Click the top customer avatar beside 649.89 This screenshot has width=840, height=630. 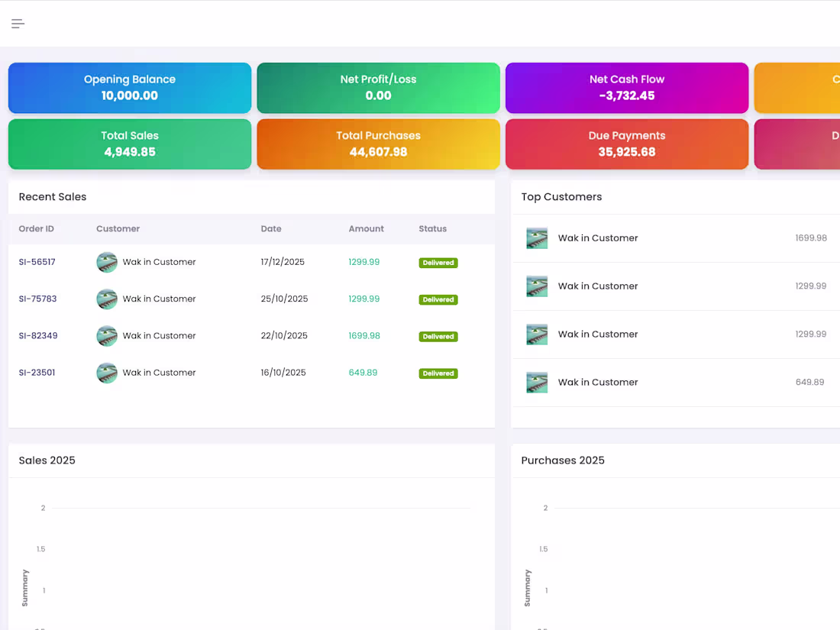tap(537, 382)
